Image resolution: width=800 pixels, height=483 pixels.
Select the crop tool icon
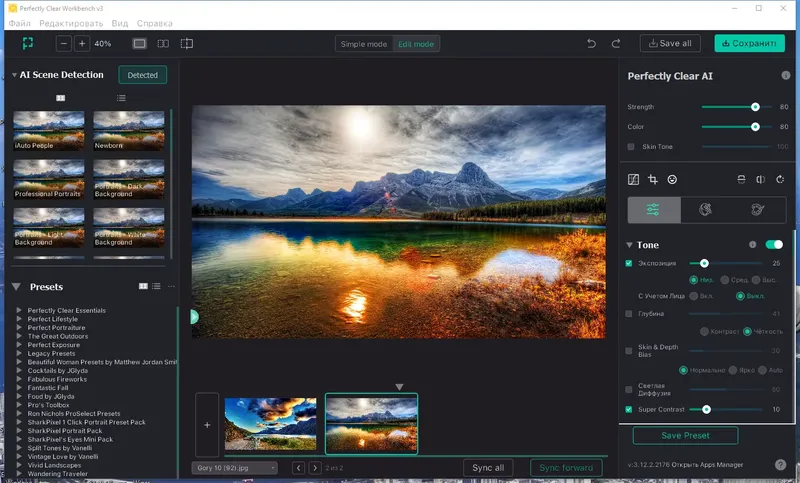click(652, 180)
